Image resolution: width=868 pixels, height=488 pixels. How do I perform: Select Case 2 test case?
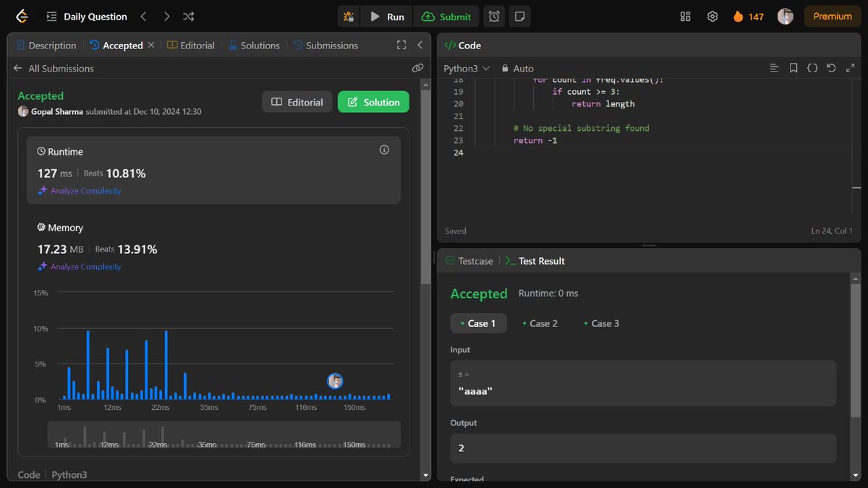tap(540, 323)
